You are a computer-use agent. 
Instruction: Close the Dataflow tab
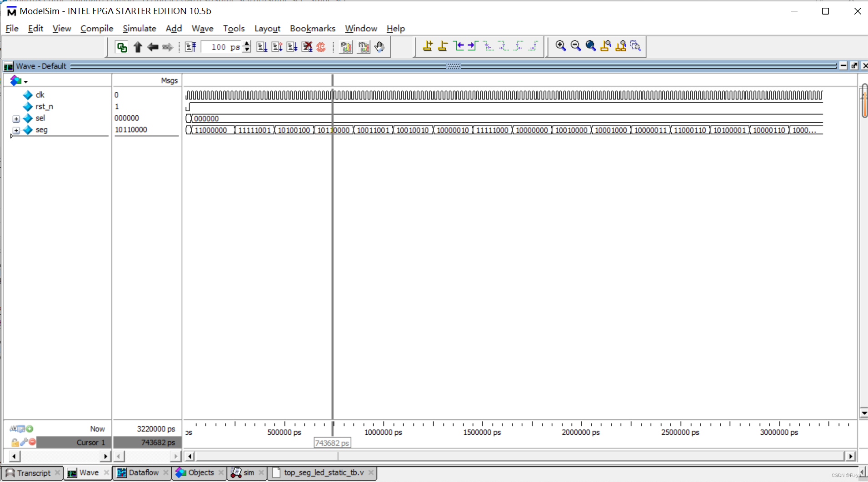click(x=166, y=473)
